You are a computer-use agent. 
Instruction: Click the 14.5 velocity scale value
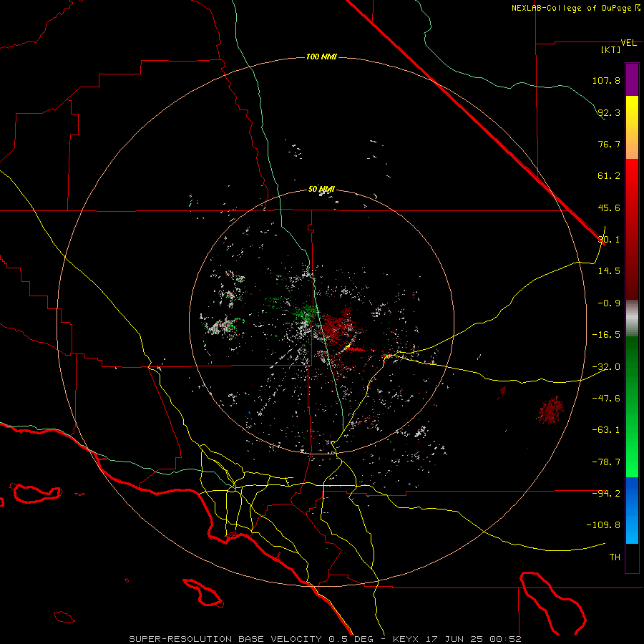(x=609, y=271)
